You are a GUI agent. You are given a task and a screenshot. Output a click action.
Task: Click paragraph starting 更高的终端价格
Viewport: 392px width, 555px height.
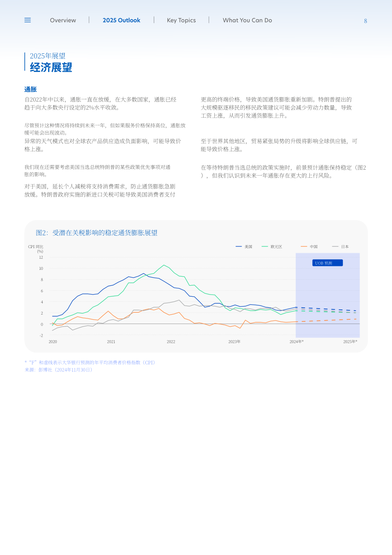tap(277, 107)
